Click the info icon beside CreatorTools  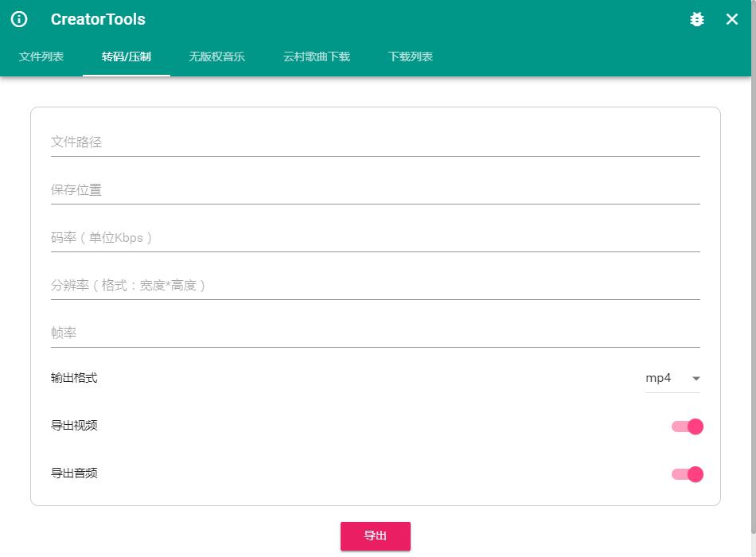[x=19, y=19]
